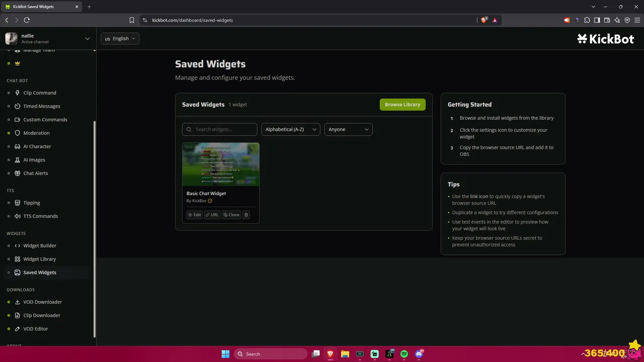Edit the Basic Chat Widget

click(x=194, y=215)
